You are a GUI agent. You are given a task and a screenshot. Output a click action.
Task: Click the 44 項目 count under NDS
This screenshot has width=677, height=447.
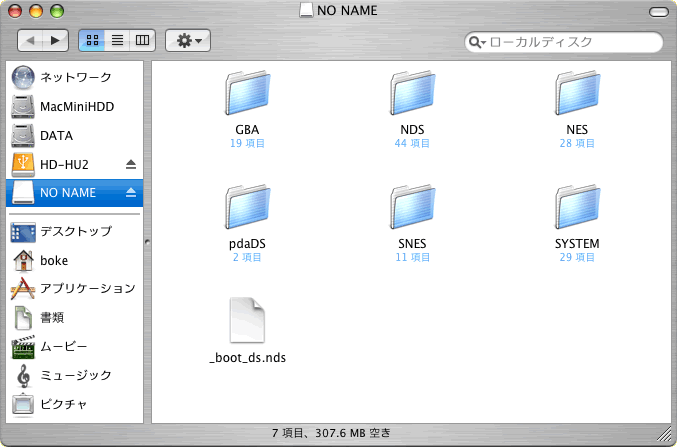click(412, 143)
